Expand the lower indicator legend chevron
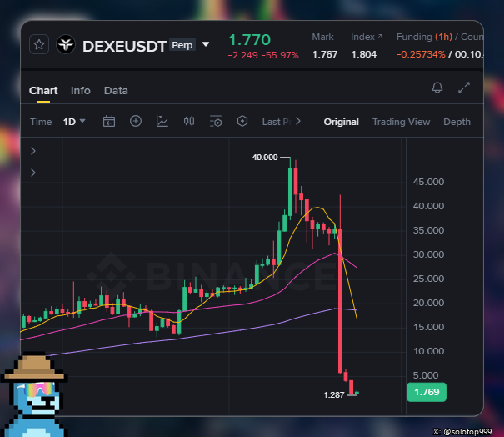This screenshot has height=437, width=504. click(x=33, y=173)
